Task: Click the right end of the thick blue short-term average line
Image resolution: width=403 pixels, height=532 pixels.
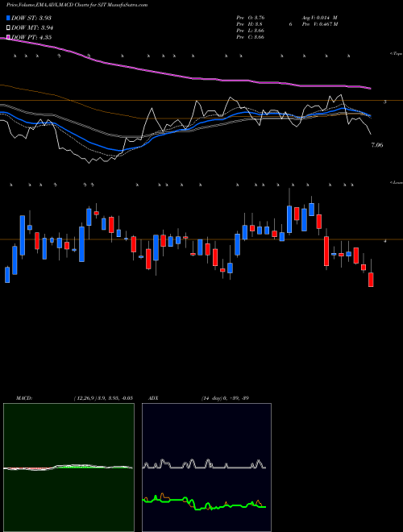Action: click(369, 116)
